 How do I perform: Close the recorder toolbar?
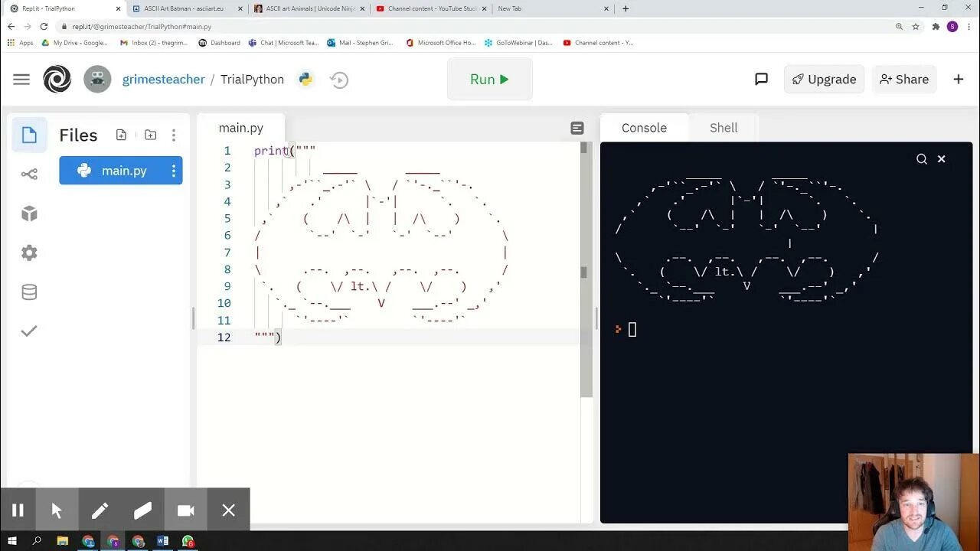pos(228,510)
